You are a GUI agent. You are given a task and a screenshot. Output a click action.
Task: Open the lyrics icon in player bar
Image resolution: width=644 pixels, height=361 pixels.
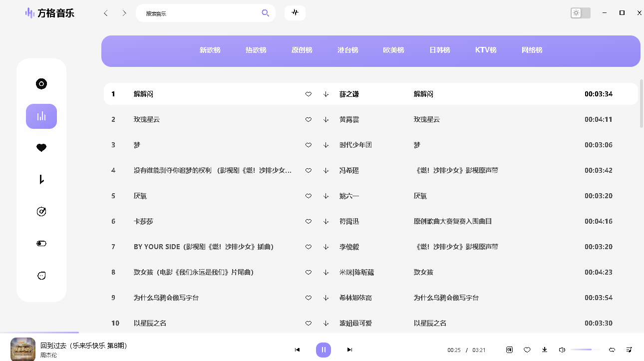tap(509, 350)
